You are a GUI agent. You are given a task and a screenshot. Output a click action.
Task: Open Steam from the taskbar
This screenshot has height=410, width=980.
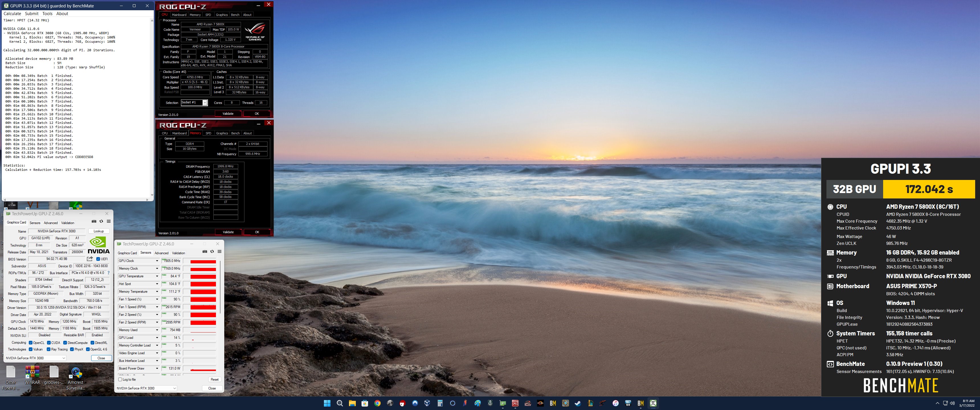point(578,403)
